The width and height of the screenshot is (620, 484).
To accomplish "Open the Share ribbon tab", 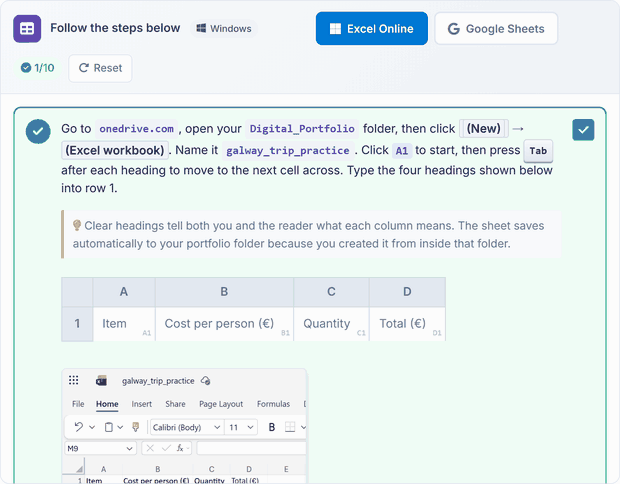I will click(x=175, y=404).
